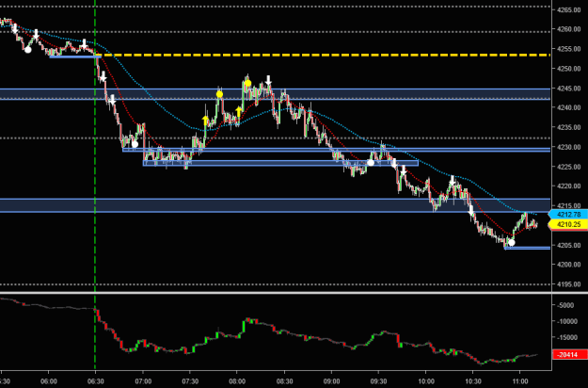Click the 4230.00 price axis label
The height and width of the screenshot is (388, 588).
tap(568, 147)
